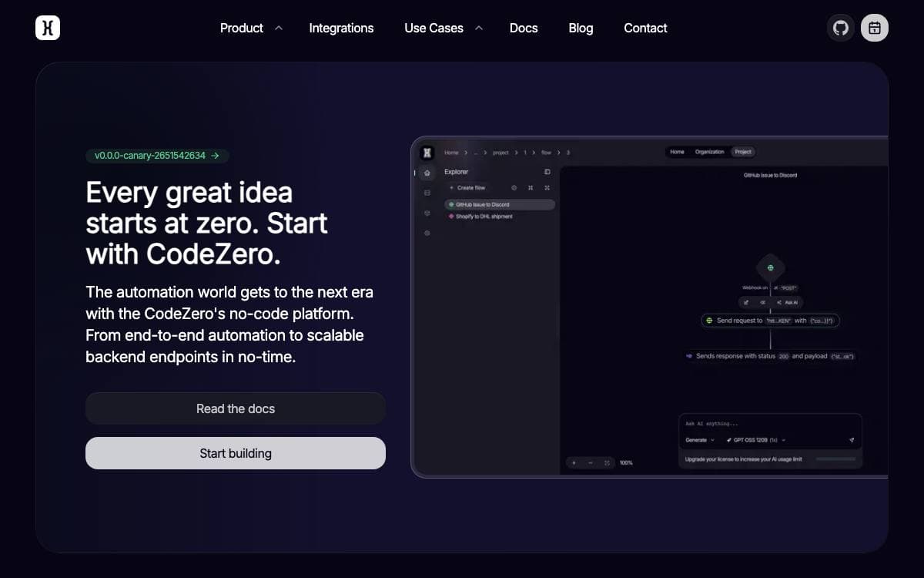Image resolution: width=924 pixels, height=578 pixels.
Task: Click Ask AI on the node toolbar
Action: (x=788, y=303)
